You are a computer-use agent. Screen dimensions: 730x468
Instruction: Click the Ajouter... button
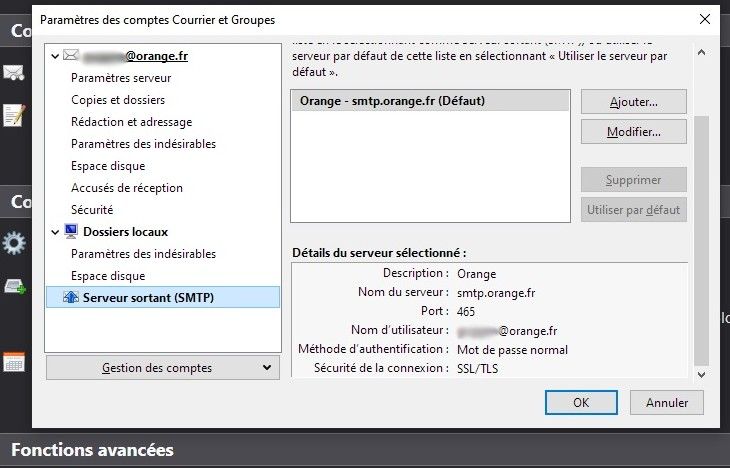(633, 102)
